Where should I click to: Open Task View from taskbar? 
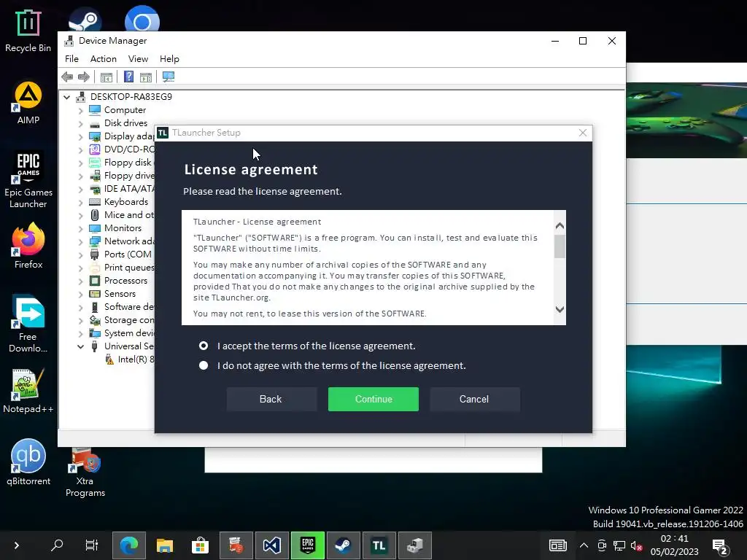pos(91,545)
